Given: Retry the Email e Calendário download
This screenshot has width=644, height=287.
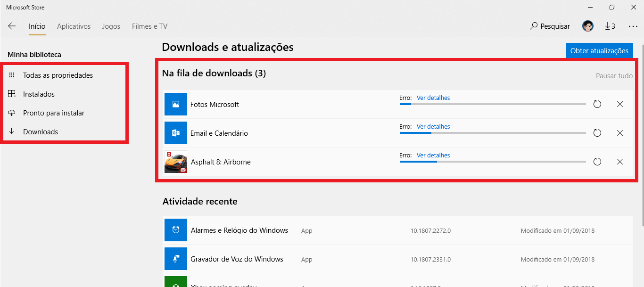Looking at the screenshot, I should coord(597,133).
